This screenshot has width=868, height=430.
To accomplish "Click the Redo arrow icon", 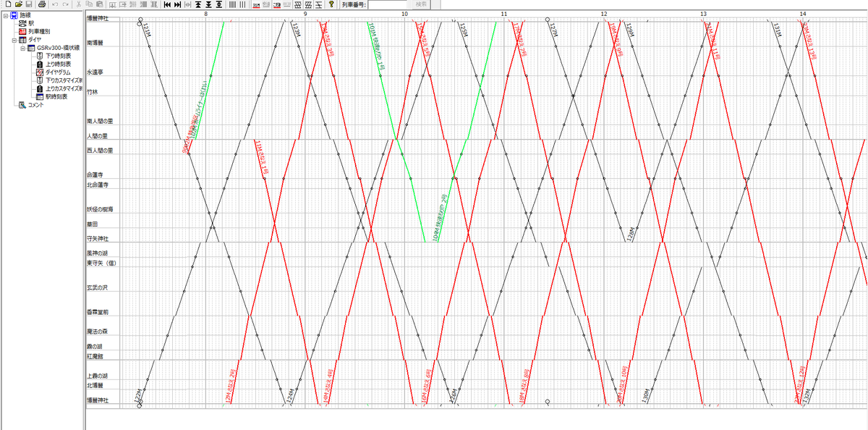I will (x=66, y=4).
